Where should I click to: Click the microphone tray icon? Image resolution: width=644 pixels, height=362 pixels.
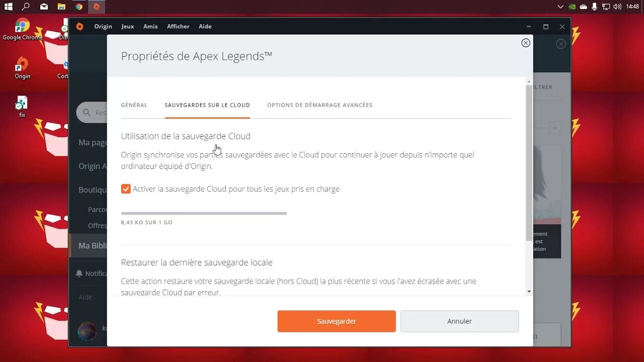[595, 7]
